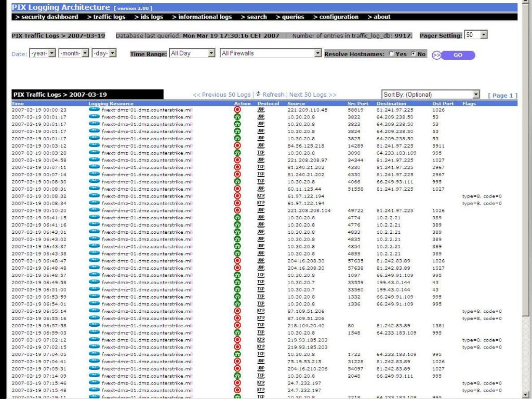This screenshot has height=399, width=532.
Task: Click the red deny icon for 07:05:31 entry
Action: [x=237, y=369]
